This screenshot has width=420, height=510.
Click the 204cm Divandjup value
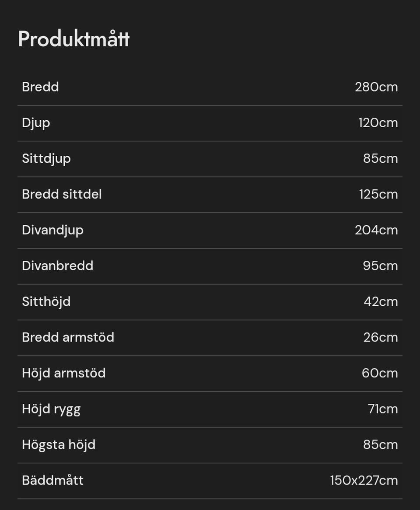(x=376, y=230)
